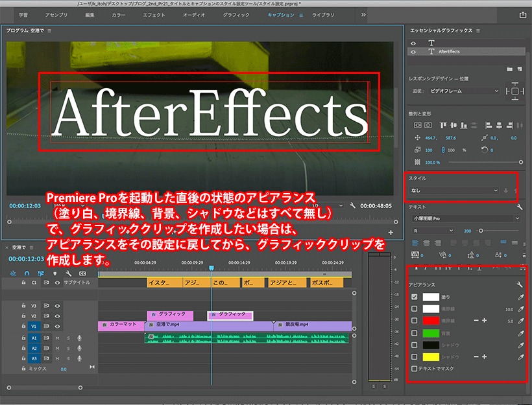Click align top icon
Screen dimensions: 532x405
[x=443, y=126]
